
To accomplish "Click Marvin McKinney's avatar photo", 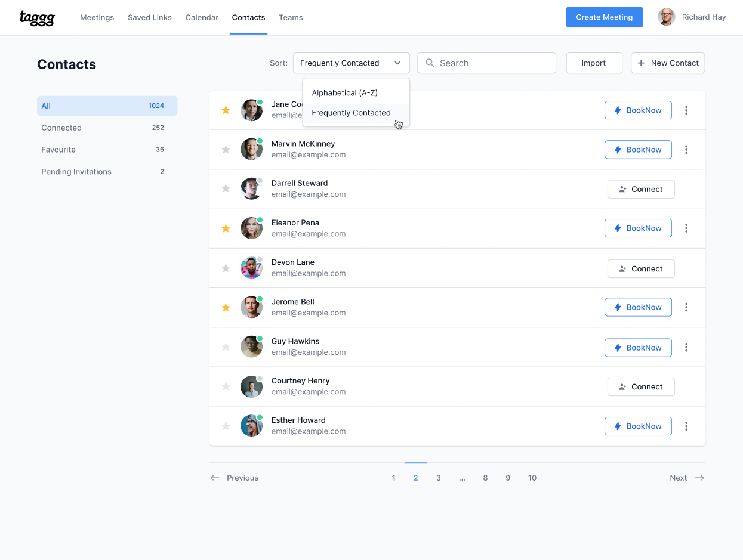I will [251, 149].
